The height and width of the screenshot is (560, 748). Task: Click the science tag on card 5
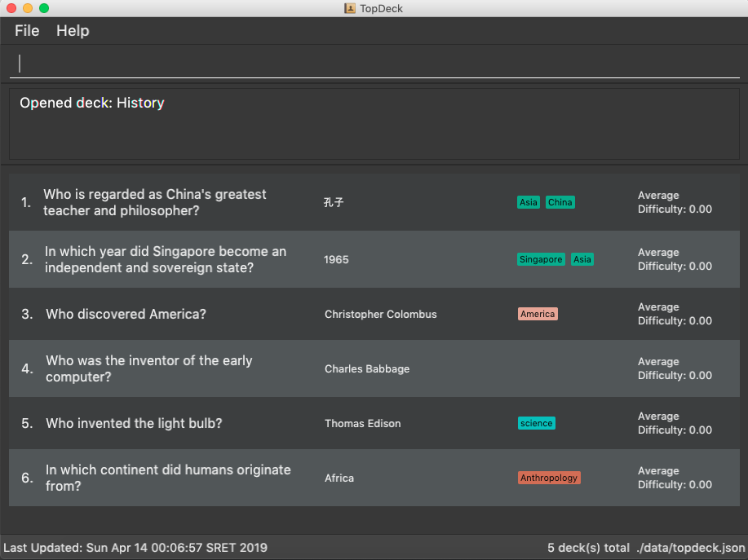(x=536, y=423)
